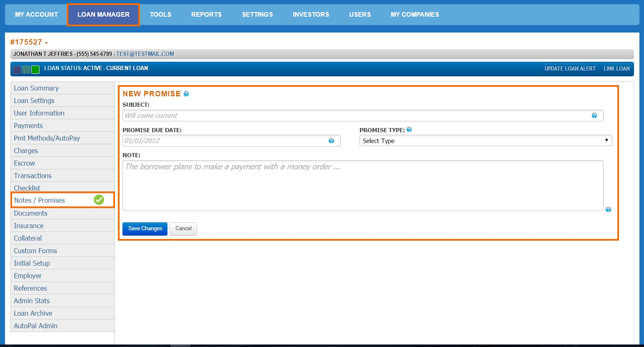Click help icon inside Promise Due Date field

(331, 141)
